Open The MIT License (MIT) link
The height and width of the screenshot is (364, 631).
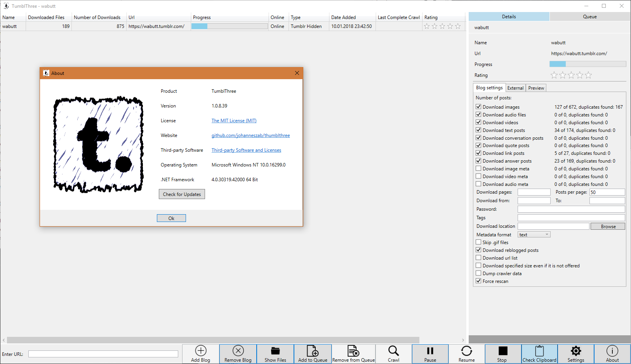[x=234, y=121]
